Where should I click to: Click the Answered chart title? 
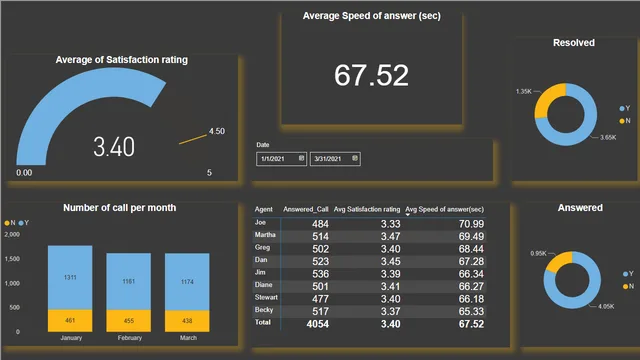[x=580, y=208]
